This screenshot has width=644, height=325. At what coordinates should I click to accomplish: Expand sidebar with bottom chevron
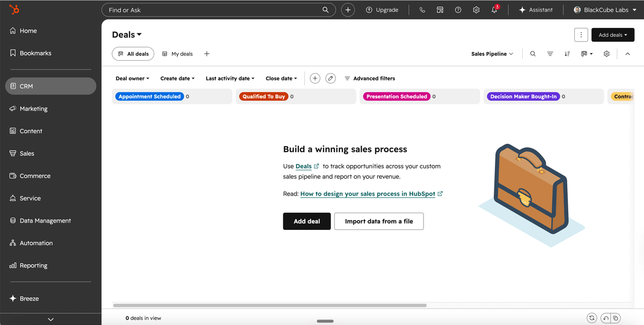(50, 319)
